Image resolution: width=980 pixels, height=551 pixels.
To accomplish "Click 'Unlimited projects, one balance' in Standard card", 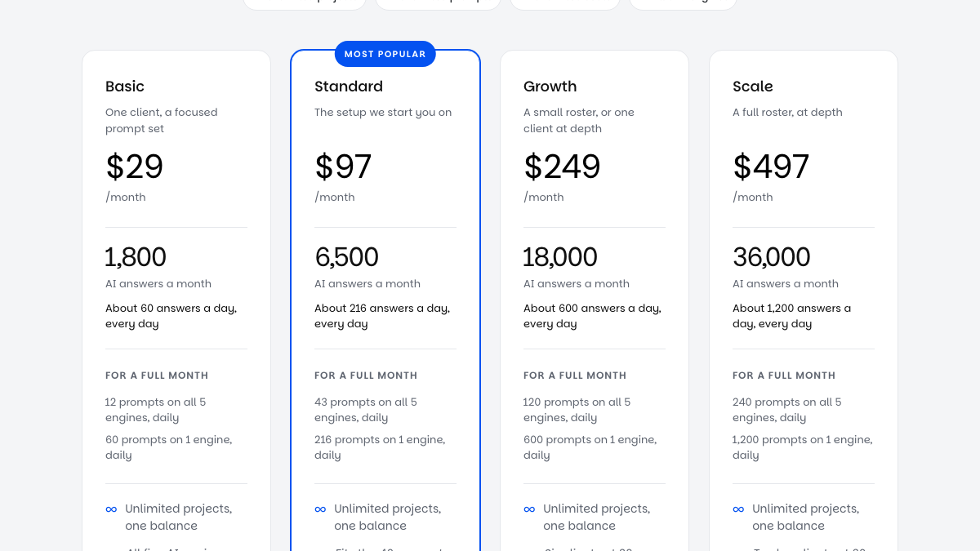I will (x=388, y=518).
